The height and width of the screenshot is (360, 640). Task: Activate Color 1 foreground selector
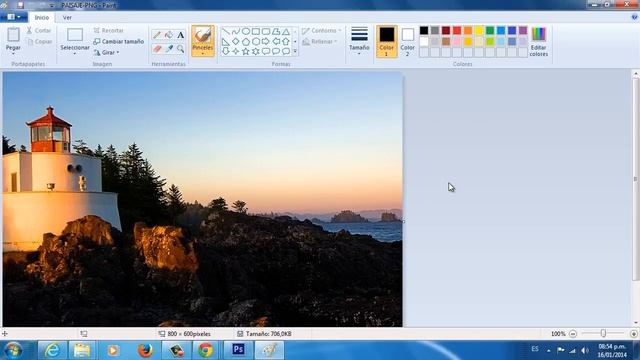[x=387, y=41]
